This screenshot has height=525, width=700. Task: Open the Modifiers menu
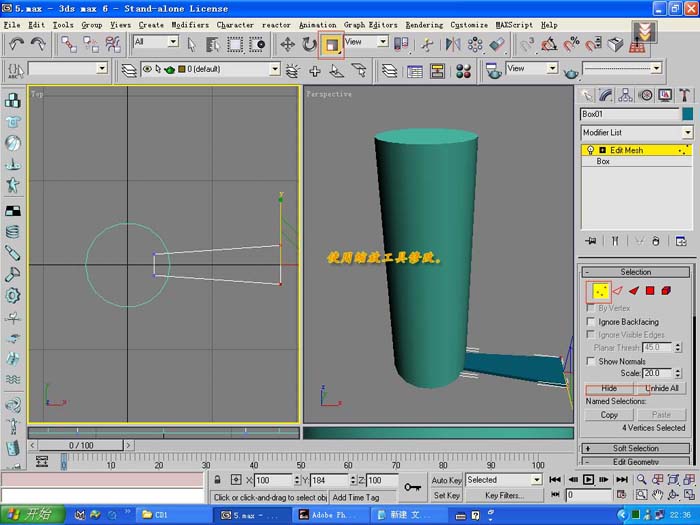(190, 25)
